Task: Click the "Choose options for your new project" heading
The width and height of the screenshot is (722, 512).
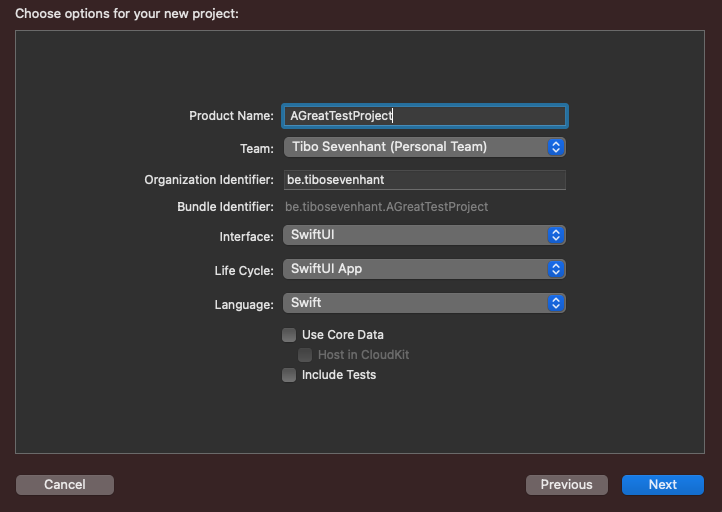Action: [x=127, y=14]
